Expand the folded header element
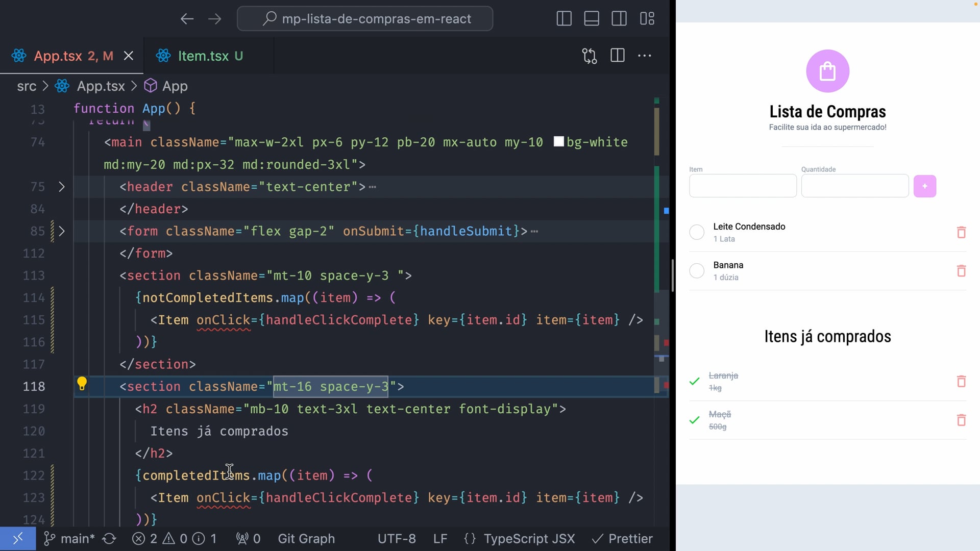 click(x=62, y=187)
